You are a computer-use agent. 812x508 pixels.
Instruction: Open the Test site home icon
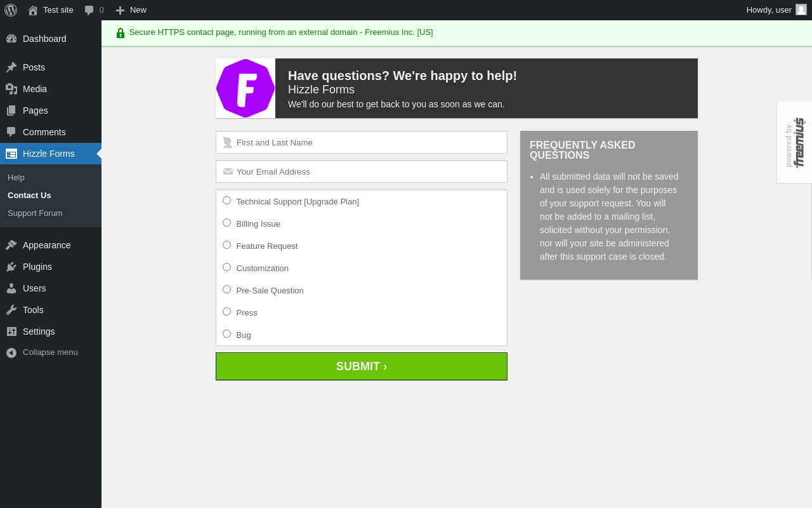(33, 10)
